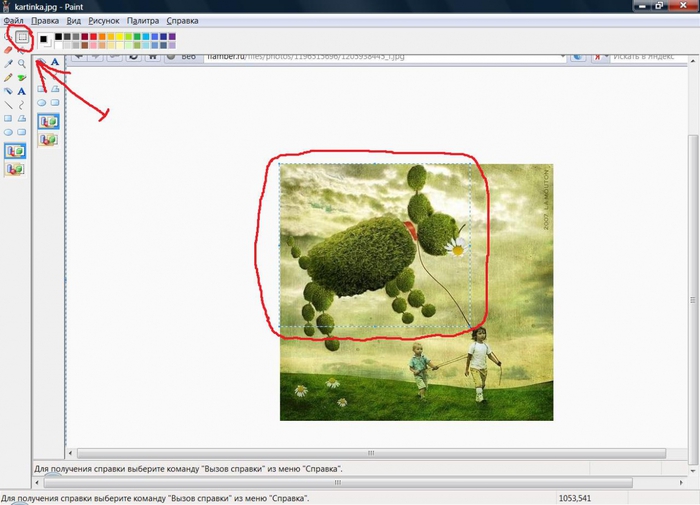The width and height of the screenshot is (700, 505).
Task: Open the Файл menu
Action: [13, 21]
